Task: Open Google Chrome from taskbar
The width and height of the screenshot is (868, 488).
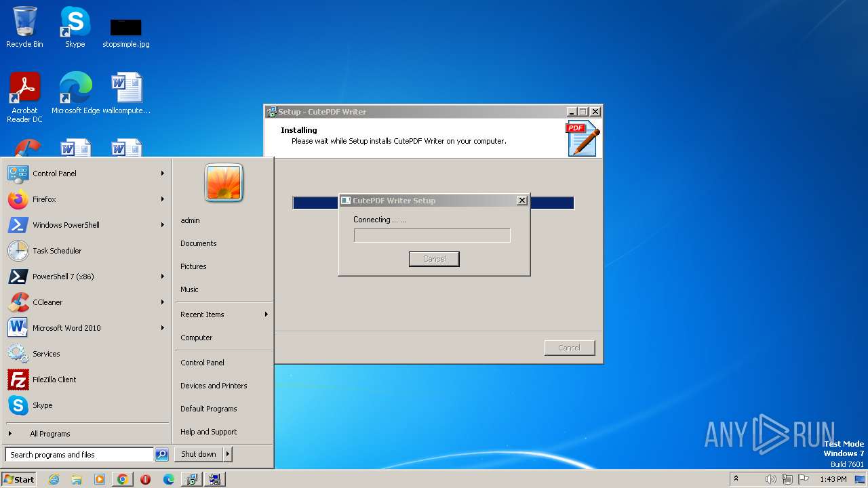Action: click(x=122, y=479)
